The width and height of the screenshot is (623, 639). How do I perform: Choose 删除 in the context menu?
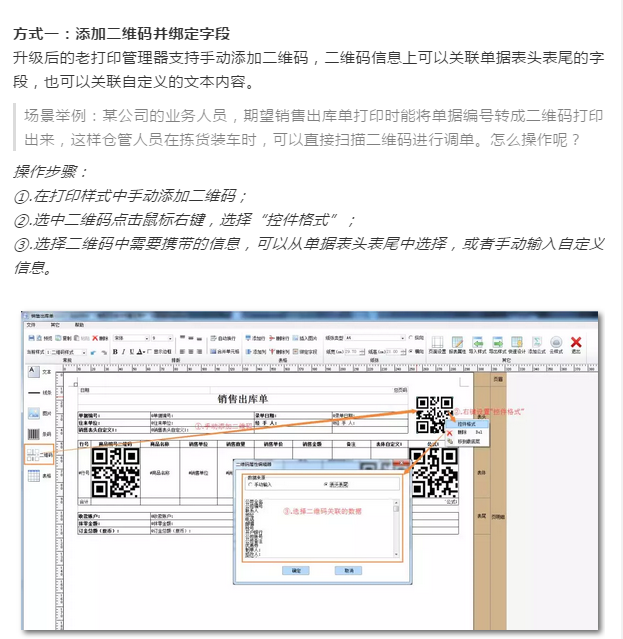click(x=467, y=432)
